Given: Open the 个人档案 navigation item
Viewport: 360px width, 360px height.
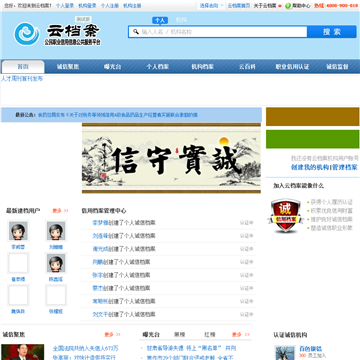Looking at the screenshot, I should [158, 67].
